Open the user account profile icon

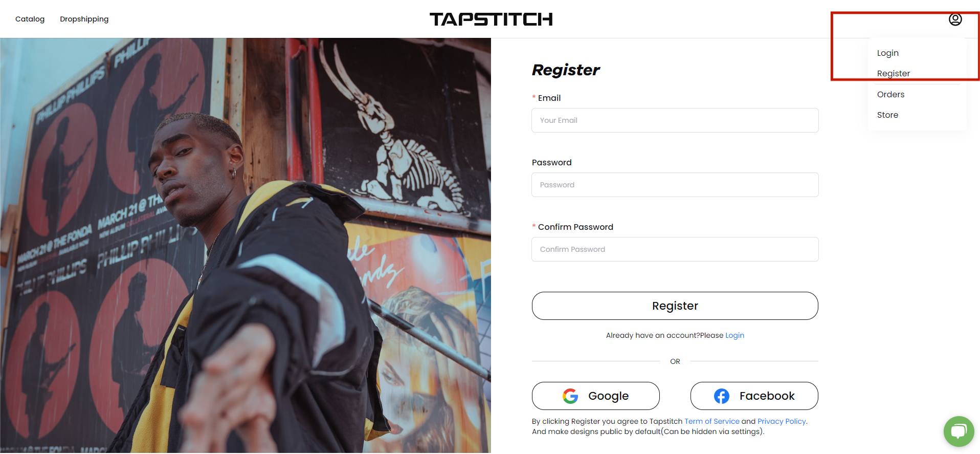(x=955, y=19)
